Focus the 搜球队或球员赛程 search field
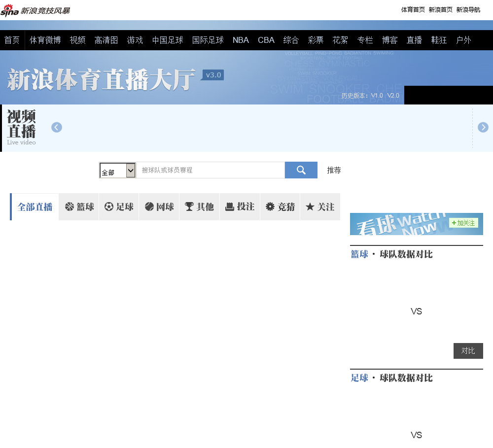Image resolution: width=493 pixels, height=448 pixels. click(x=211, y=170)
